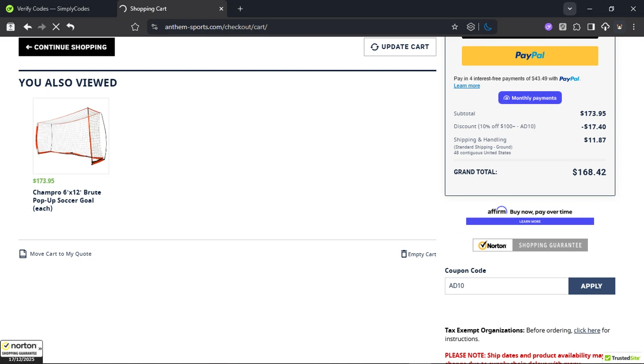Screen dimensions: 644x364
Task: Click the Subtotal value $173.95 in summary
Action: tap(593, 113)
